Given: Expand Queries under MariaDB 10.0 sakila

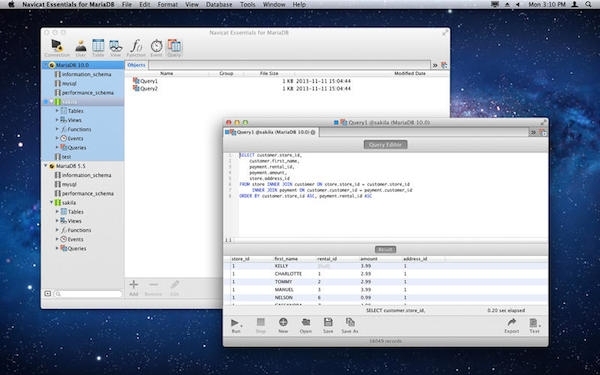Looking at the screenshot, I should (x=57, y=147).
